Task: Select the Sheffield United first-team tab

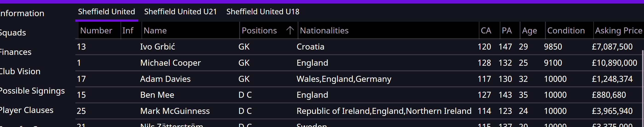Action: click(x=106, y=12)
